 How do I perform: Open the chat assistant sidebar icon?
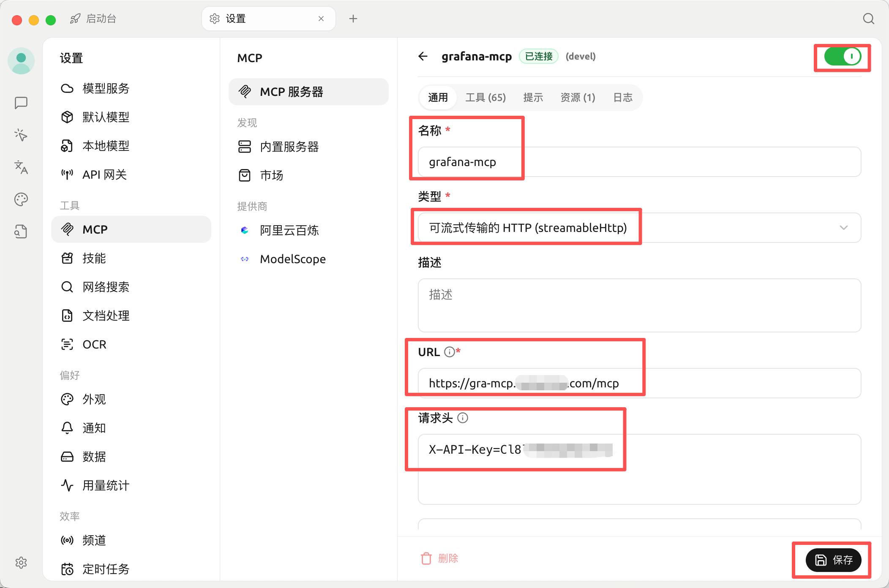21,103
